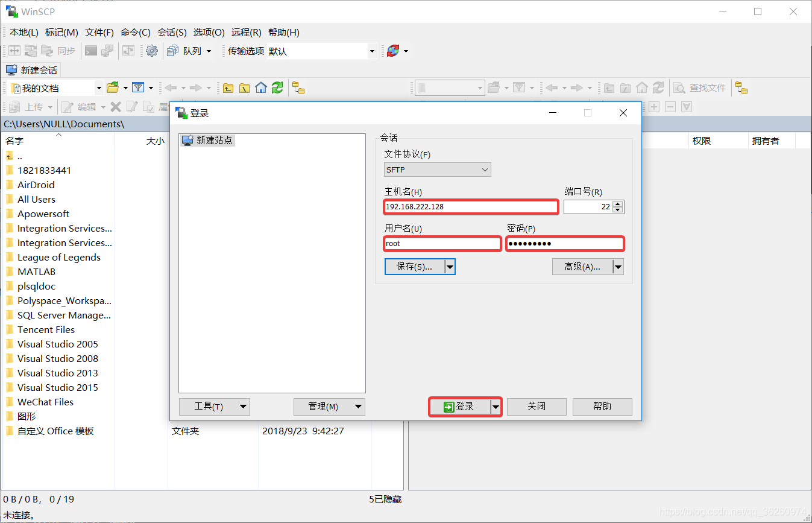This screenshot has height=523, width=812.
Task: Open the File Protocol SFTP dropdown
Action: click(438, 170)
